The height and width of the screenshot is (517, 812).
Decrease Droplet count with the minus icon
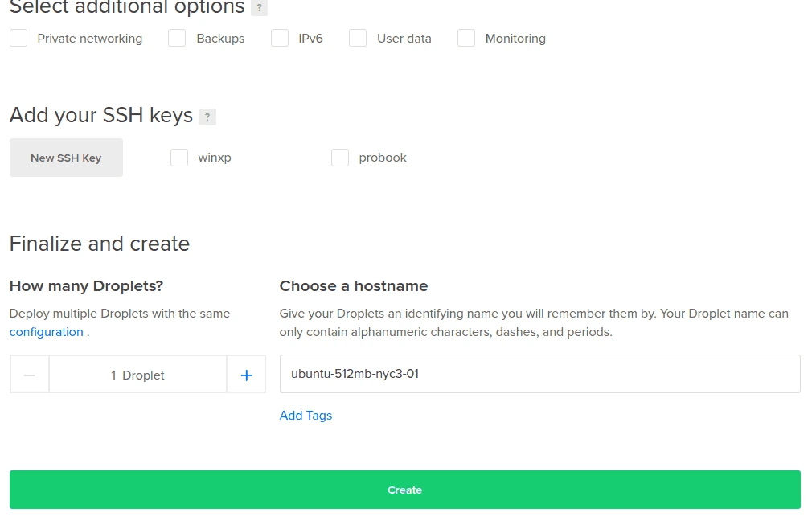(x=29, y=375)
